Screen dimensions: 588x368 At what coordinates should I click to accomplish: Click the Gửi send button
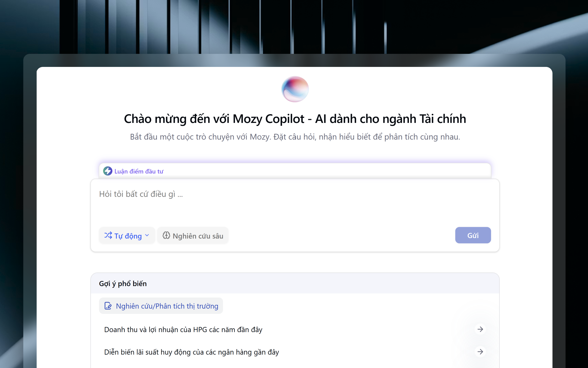[473, 235]
